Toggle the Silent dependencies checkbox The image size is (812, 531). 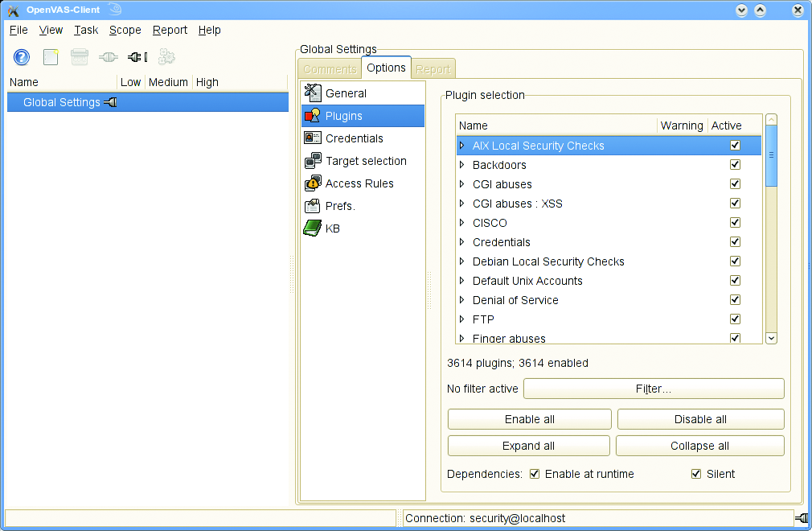tap(696, 474)
